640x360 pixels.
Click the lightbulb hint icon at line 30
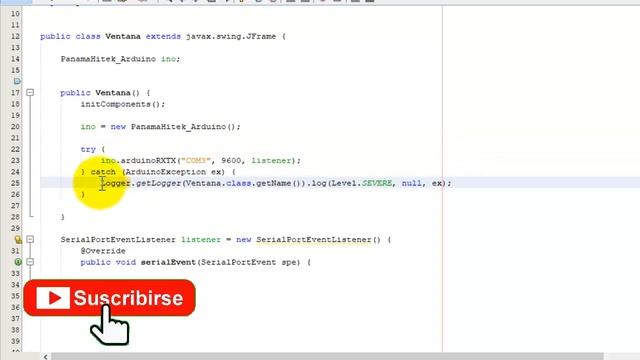pos(18,240)
